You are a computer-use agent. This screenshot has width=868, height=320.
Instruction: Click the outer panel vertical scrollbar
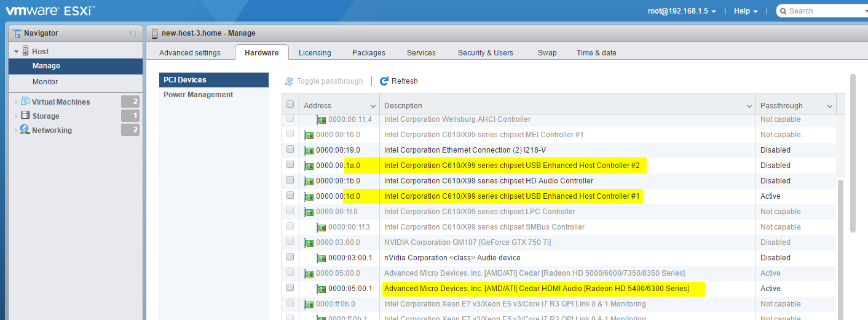point(853,153)
